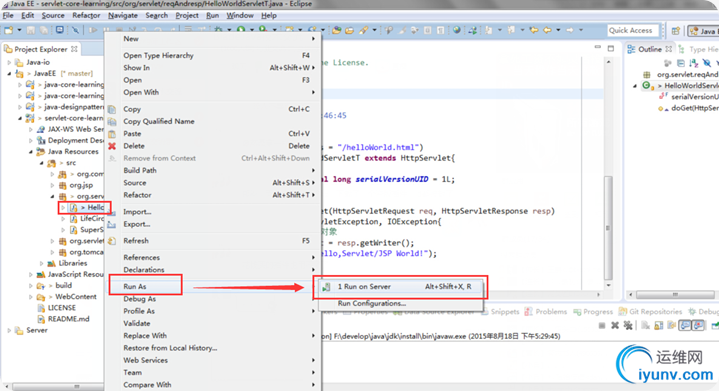Maximize the editor area icon
This screenshot has height=391, width=719.
click(x=611, y=48)
